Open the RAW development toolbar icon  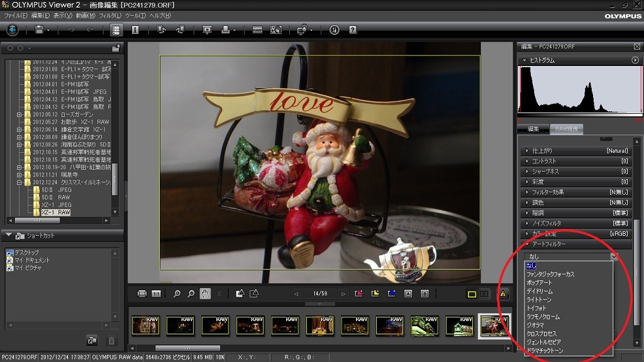(257, 30)
